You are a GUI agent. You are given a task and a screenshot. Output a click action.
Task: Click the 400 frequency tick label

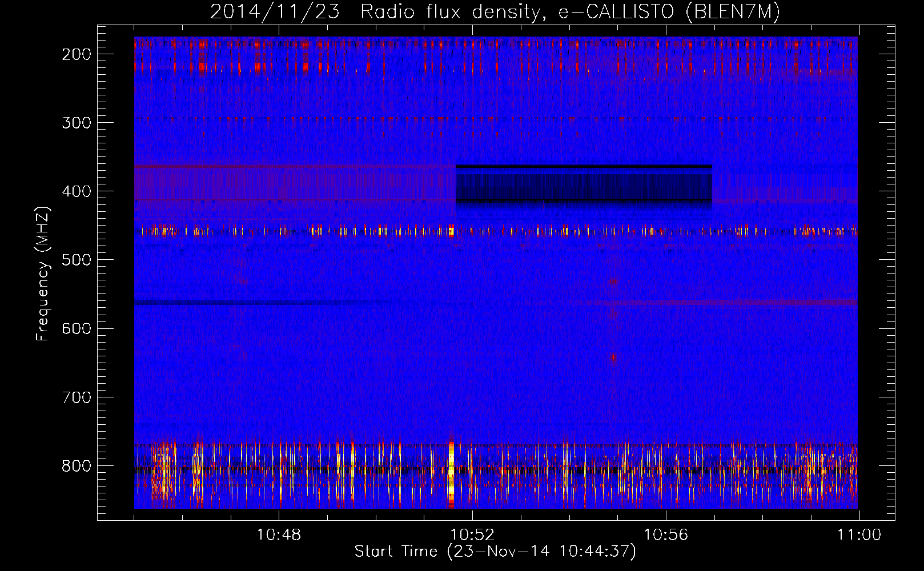[77, 191]
